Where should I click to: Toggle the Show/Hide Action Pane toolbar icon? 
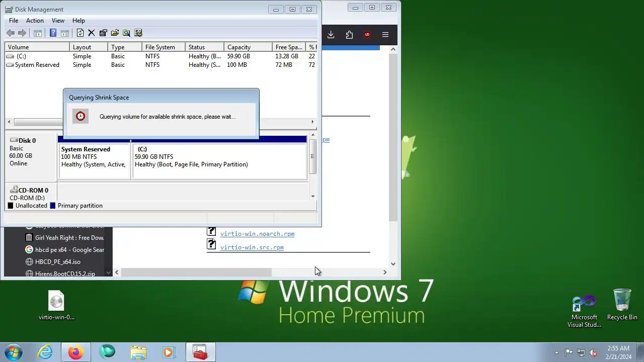[65, 33]
